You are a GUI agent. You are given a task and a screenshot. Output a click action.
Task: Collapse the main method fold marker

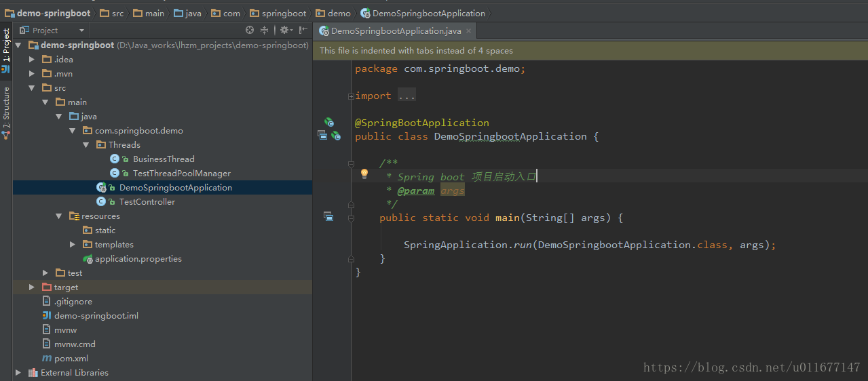point(351,218)
